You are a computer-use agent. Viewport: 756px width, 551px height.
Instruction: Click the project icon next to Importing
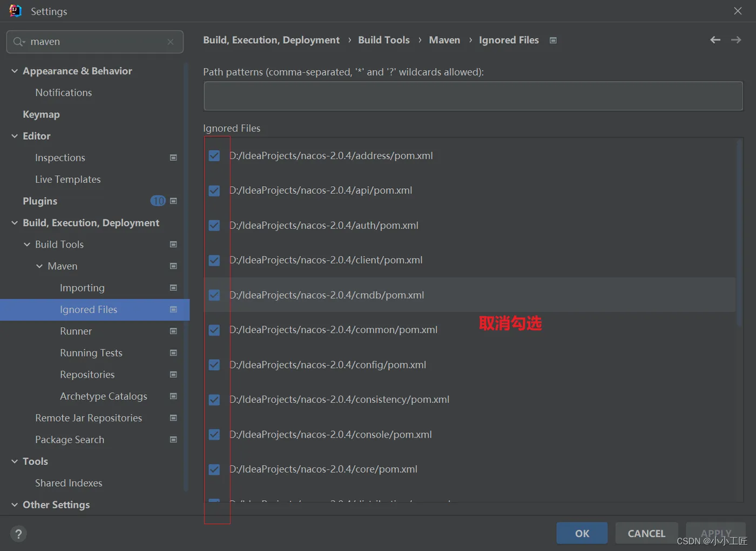pos(173,288)
